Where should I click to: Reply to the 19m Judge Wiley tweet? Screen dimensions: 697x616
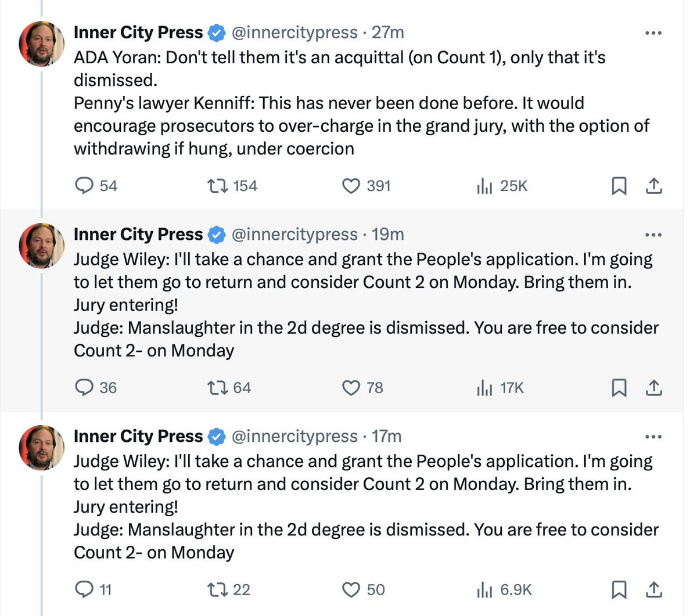tap(85, 387)
